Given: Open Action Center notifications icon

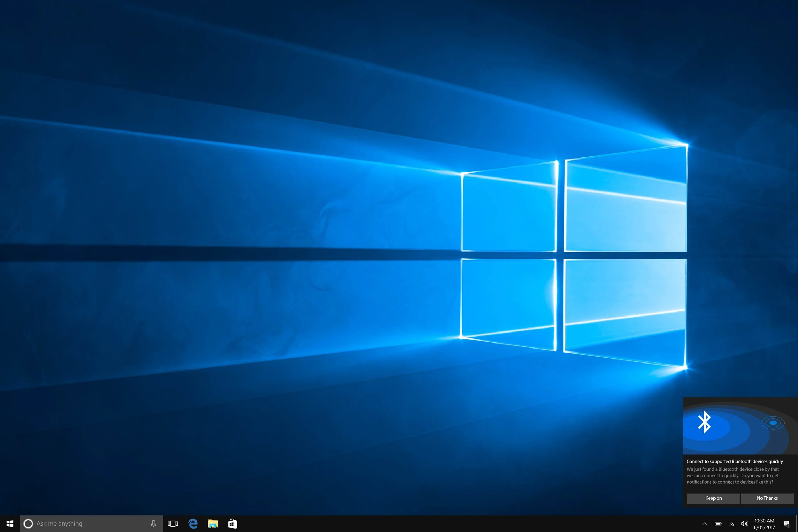Looking at the screenshot, I should point(786,523).
